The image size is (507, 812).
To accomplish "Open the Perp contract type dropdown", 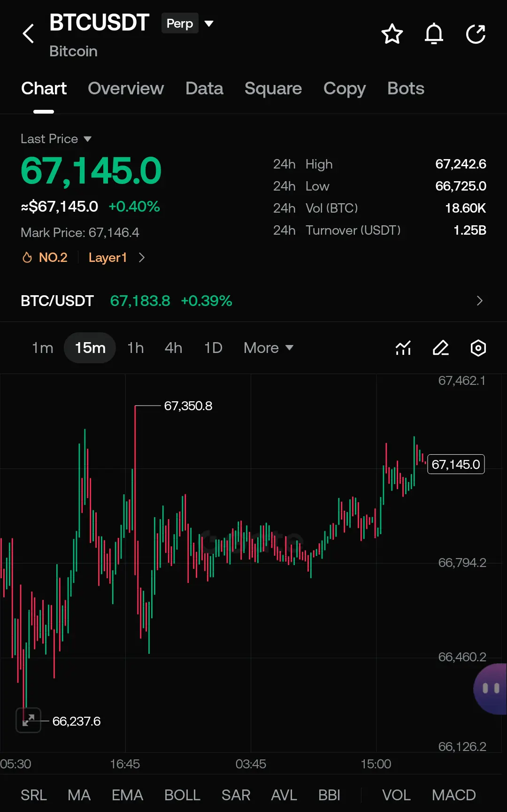I will (x=188, y=23).
